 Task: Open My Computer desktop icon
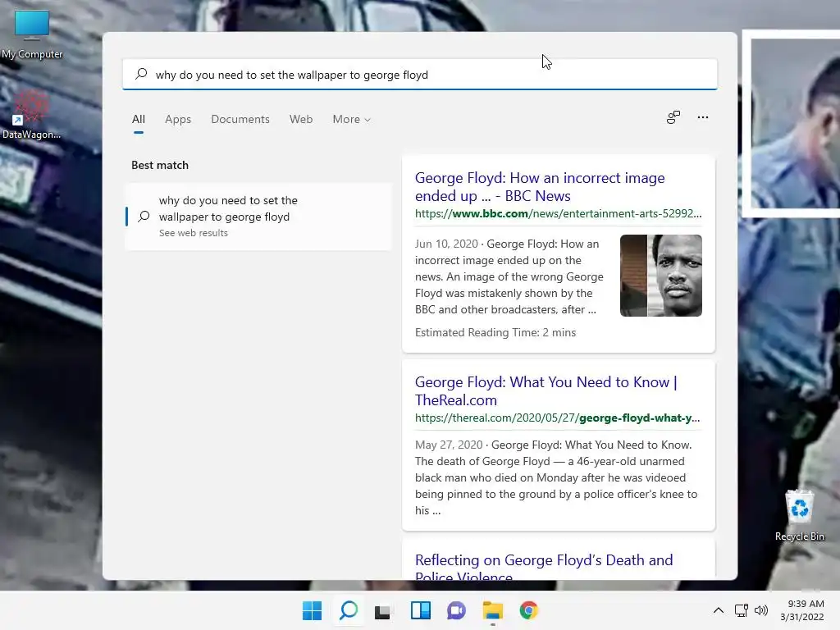pyautogui.click(x=32, y=34)
